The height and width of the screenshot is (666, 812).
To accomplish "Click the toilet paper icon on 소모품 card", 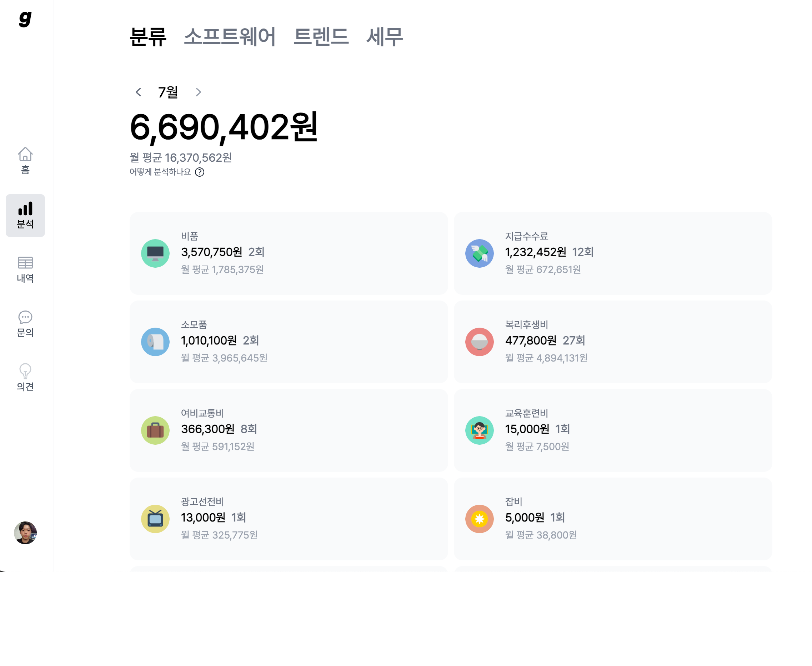I will (x=155, y=342).
